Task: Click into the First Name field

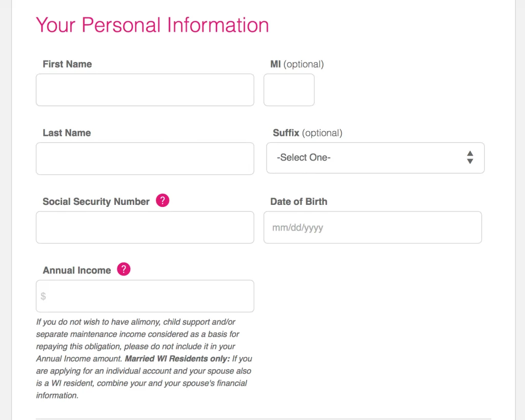Action: click(145, 90)
